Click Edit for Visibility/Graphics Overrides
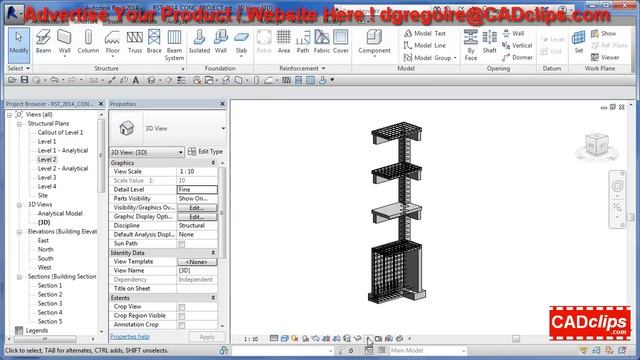The width and height of the screenshot is (640, 360). pyautogui.click(x=197, y=208)
